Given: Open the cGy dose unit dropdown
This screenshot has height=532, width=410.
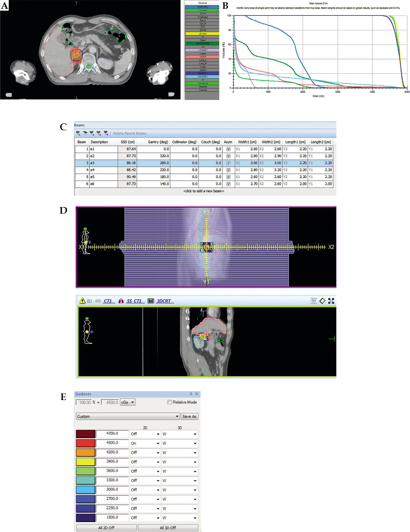Looking at the screenshot, I should tap(128, 402).
